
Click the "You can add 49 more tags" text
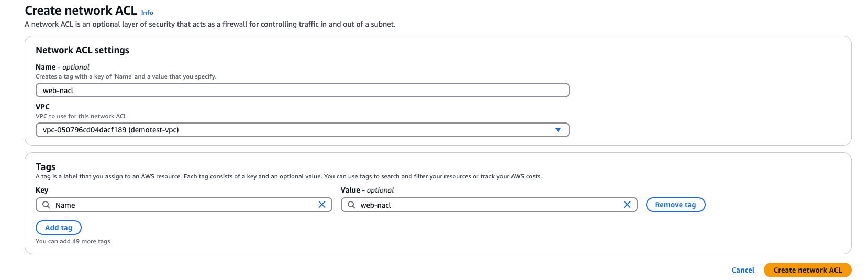(x=73, y=241)
